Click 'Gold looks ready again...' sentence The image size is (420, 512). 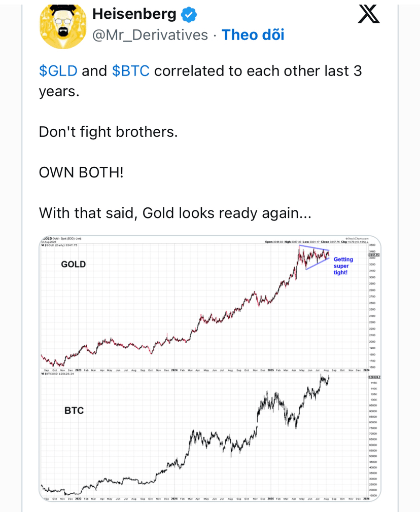point(227,213)
